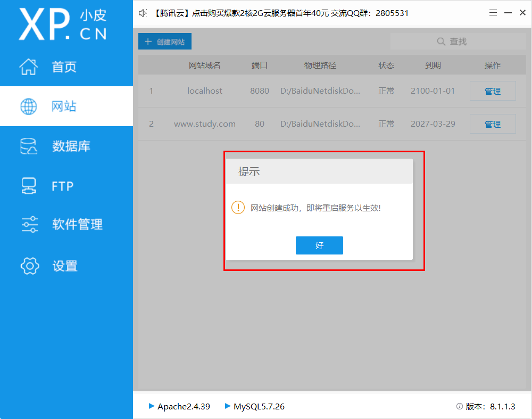Screen dimensions: 532x419
Task: Click 创建网站 create website button
Action: coord(165,42)
